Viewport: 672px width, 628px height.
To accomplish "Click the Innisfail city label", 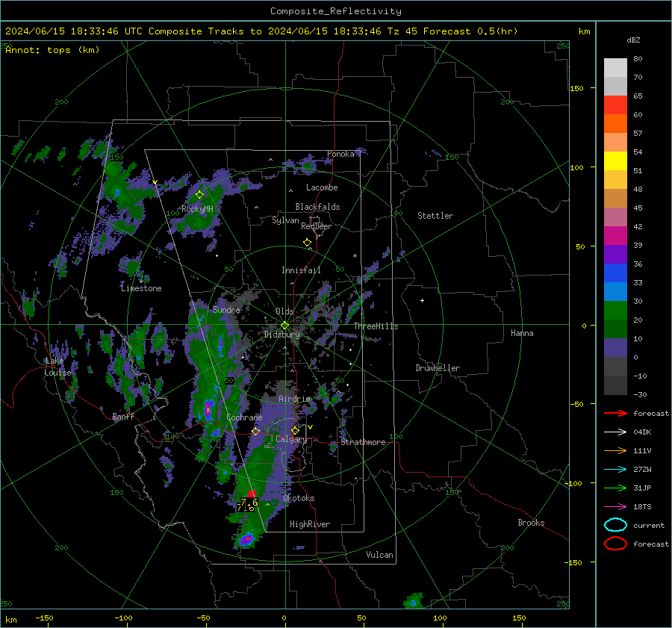I will click(301, 270).
